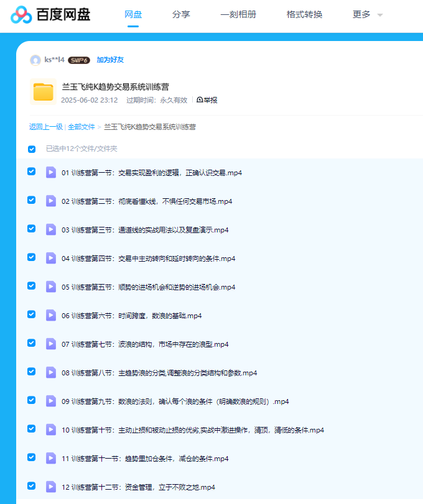Click the user avatar for ks**l4
The height and width of the screenshot is (504, 423).
(x=35, y=60)
